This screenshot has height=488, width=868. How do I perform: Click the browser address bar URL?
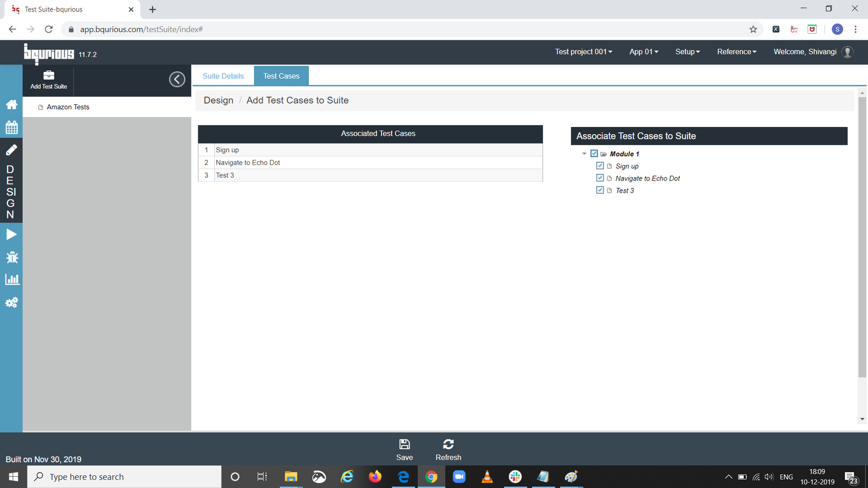pos(141,29)
